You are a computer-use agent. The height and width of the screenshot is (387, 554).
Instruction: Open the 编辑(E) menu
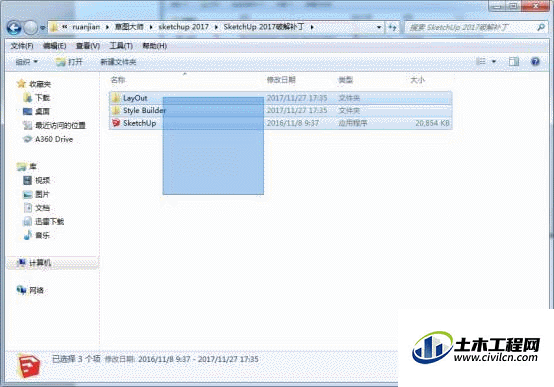(54, 46)
